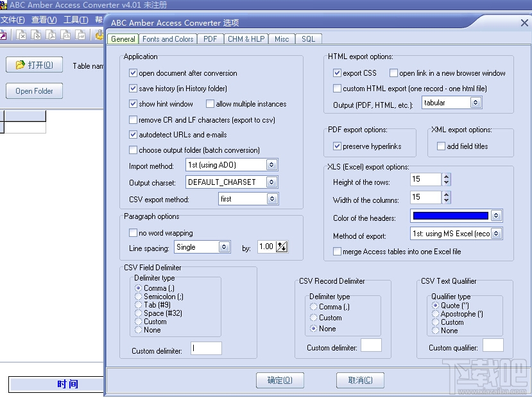
Task: Open the CHM & HLP tab
Action: (x=246, y=39)
